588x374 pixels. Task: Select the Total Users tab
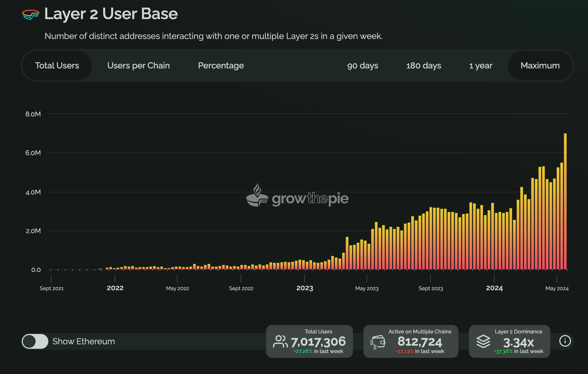click(57, 66)
